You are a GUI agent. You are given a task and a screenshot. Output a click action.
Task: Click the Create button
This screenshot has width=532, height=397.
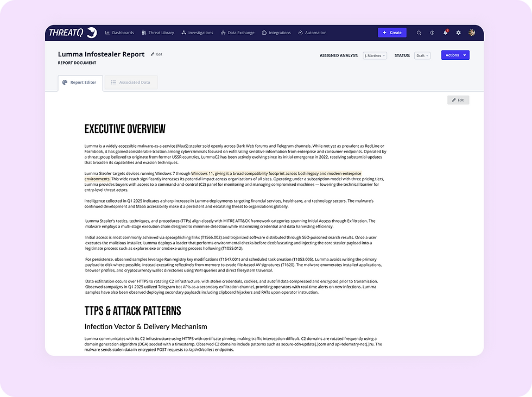point(392,33)
